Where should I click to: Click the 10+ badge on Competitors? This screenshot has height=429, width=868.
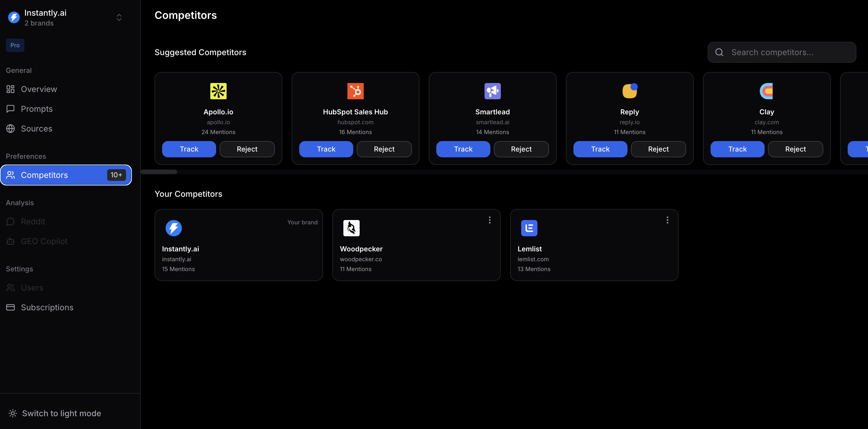click(x=116, y=175)
